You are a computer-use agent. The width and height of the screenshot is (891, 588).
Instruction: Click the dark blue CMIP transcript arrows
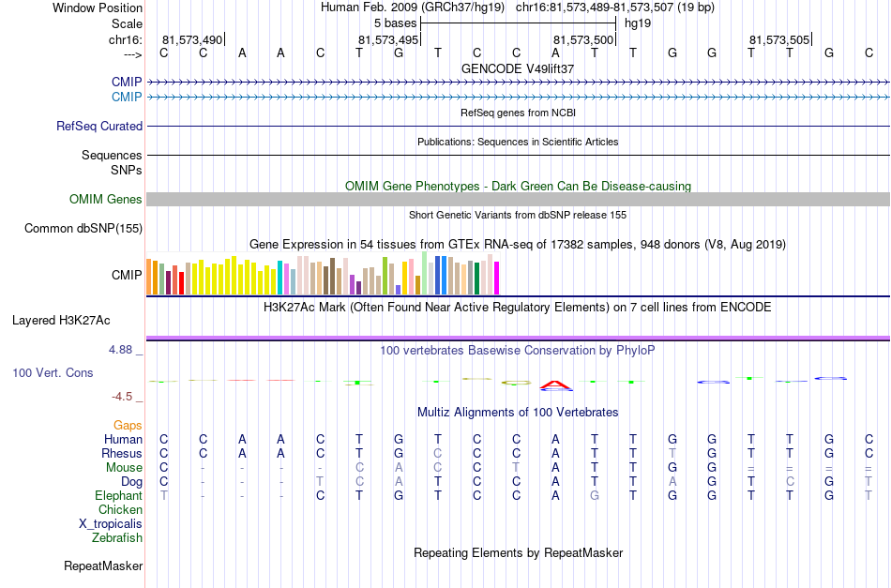(519, 83)
